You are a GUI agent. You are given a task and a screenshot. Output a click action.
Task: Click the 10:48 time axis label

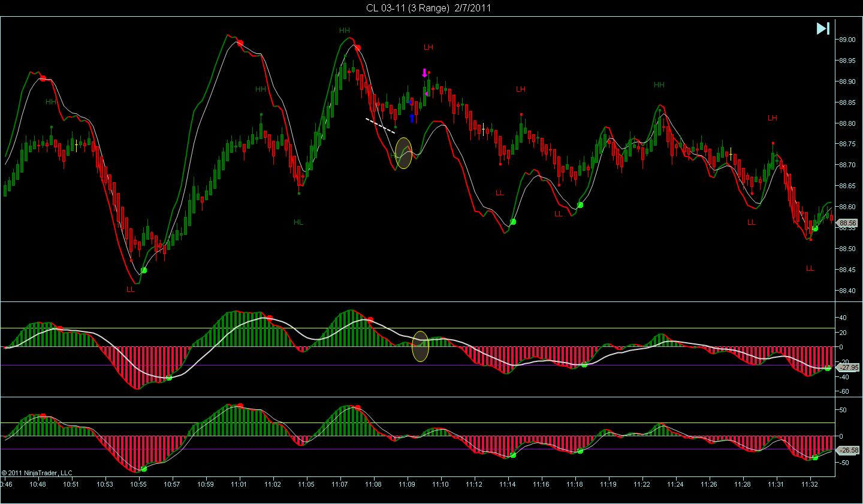click(x=38, y=483)
